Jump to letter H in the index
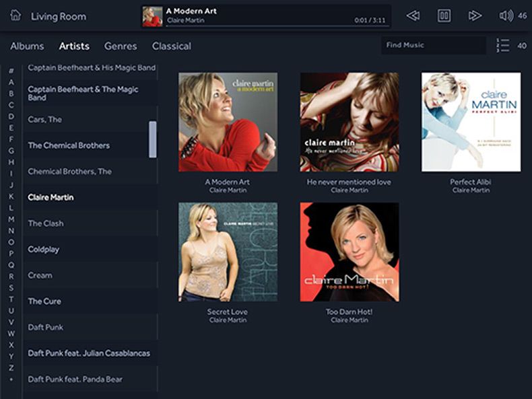Viewport: 532px width, 399px height. [x=11, y=162]
